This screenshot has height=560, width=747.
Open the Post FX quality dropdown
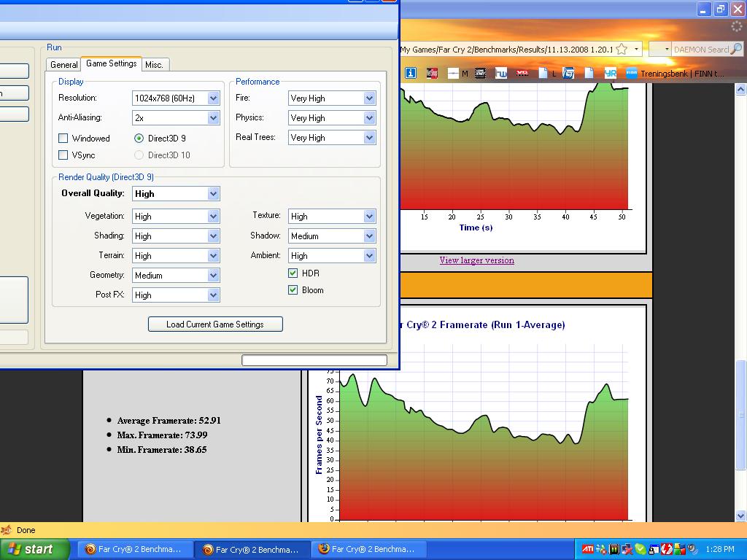[x=176, y=295]
